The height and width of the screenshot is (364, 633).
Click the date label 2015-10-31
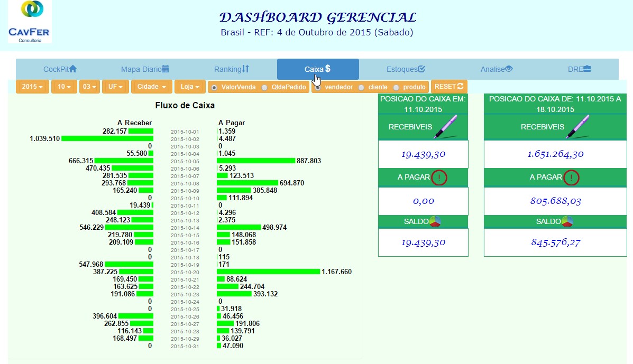[185, 346]
